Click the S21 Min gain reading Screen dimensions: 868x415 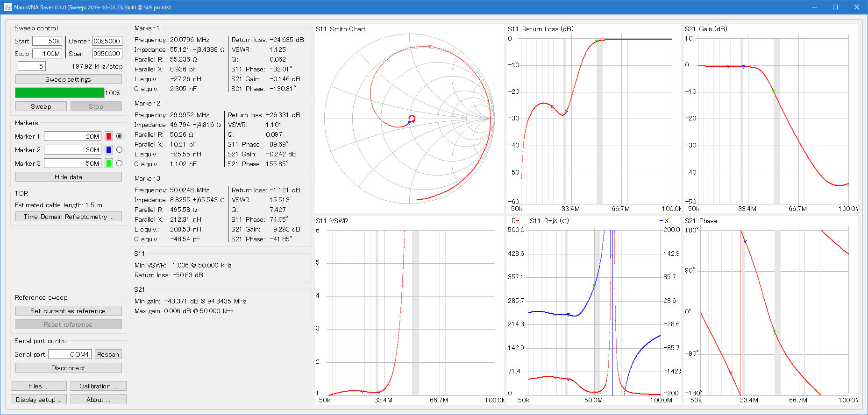coord(191,301)
